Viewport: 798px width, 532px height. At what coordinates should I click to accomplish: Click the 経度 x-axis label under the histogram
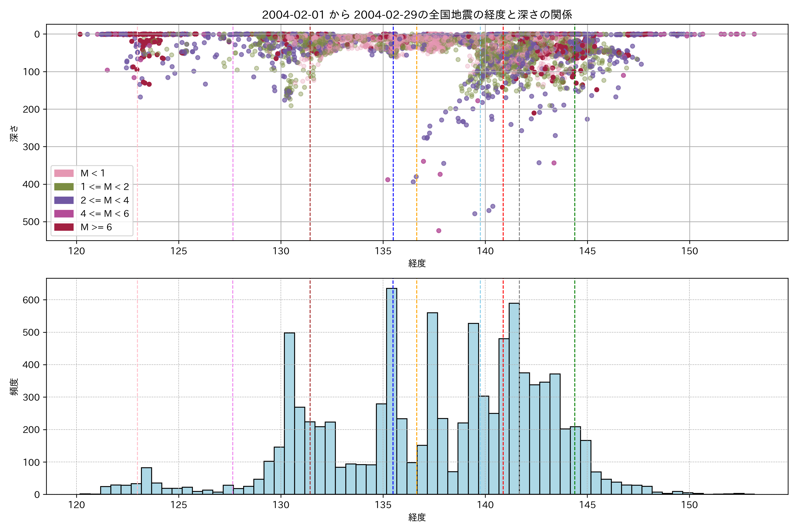point(417,517)
